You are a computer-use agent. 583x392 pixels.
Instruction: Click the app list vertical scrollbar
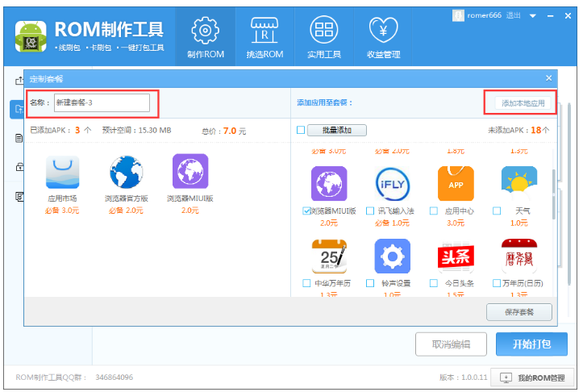tap(554, 194)
